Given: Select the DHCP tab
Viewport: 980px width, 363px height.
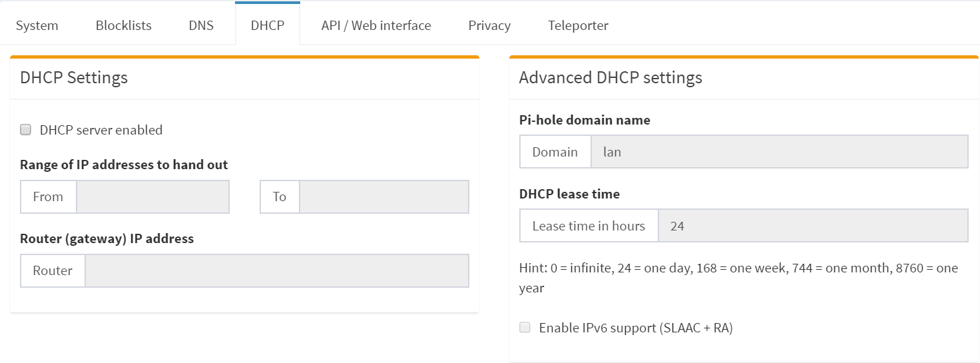Looking at the screenshot, I should point(268,25).
